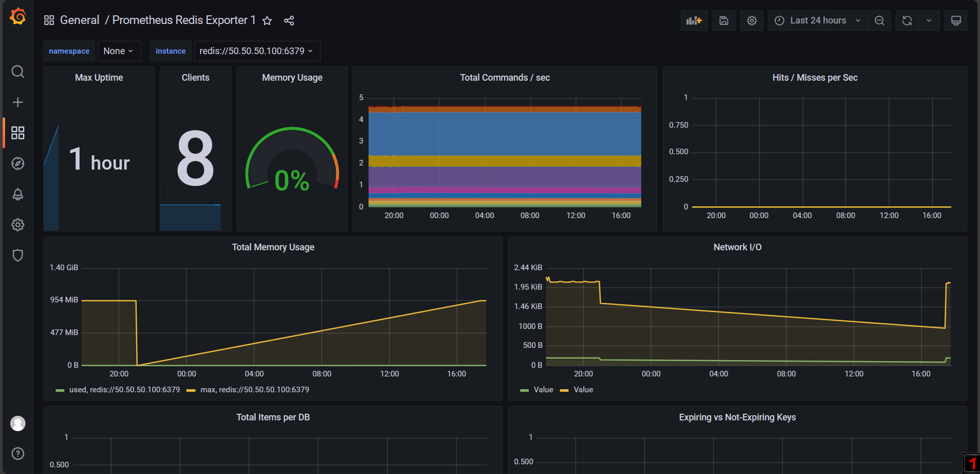Toggle the used, redis://50.50.50.100:6379 legend series

[125, 390]
